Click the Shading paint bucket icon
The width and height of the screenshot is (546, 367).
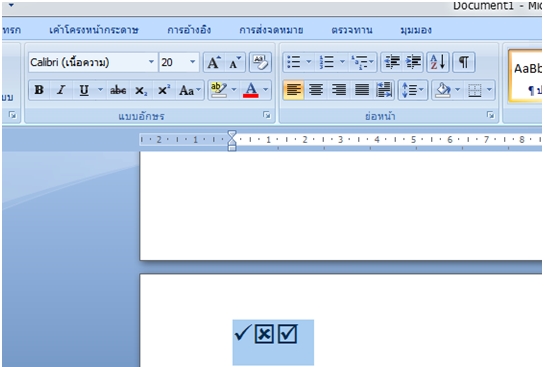443,90
